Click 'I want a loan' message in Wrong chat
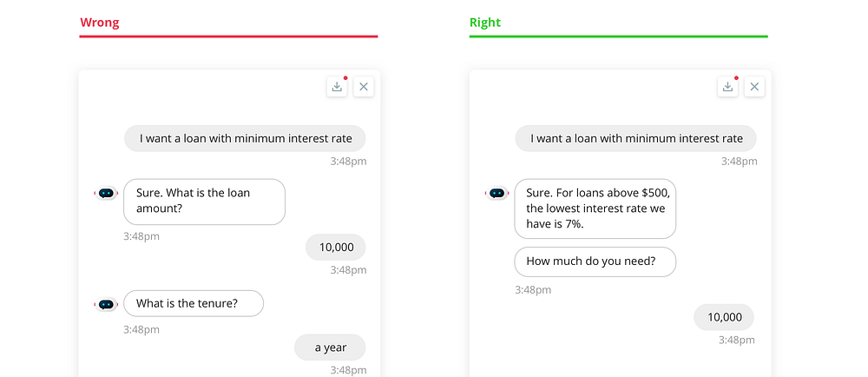 (x=246, y=138)
